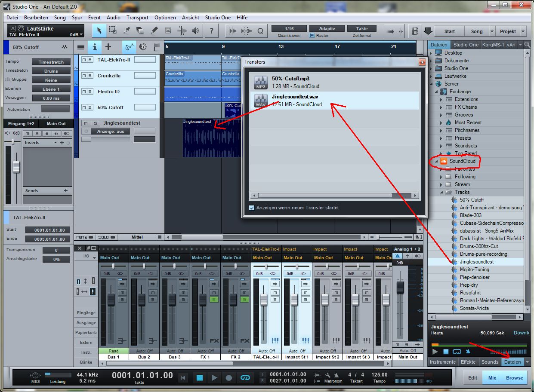Switch to the Sounds browser tab
This screenshot has height=392, width=534.
(x=490, y=362)
